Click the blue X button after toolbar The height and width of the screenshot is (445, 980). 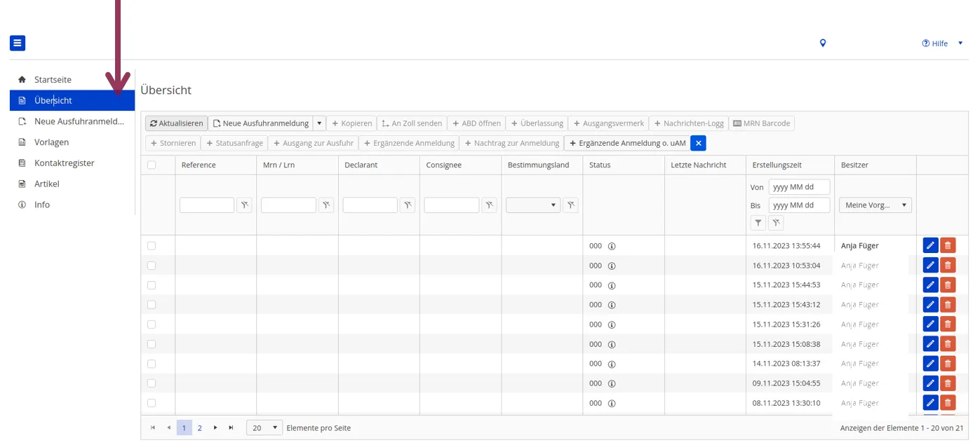698,143
